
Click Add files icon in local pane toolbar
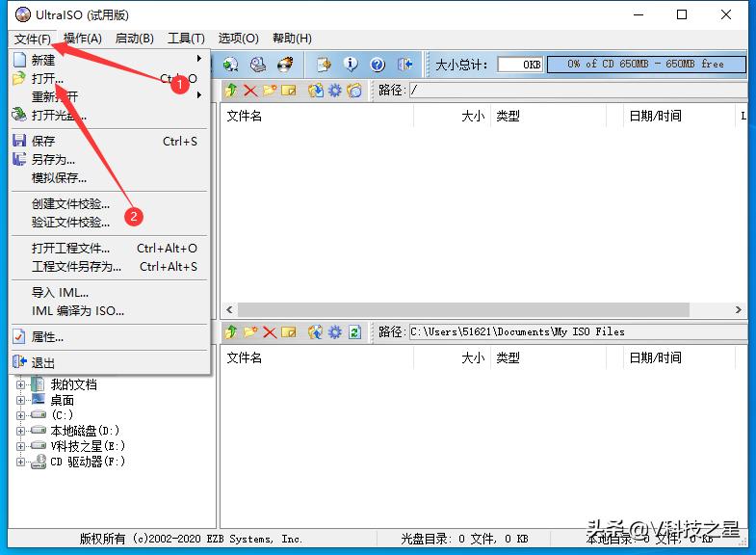click(x=316, y=331)
